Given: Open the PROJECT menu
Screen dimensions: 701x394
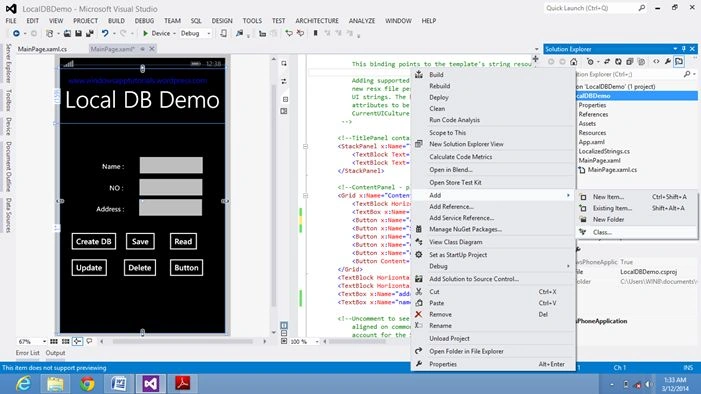Looking at the screenshot, I should (x=85, y=21).
